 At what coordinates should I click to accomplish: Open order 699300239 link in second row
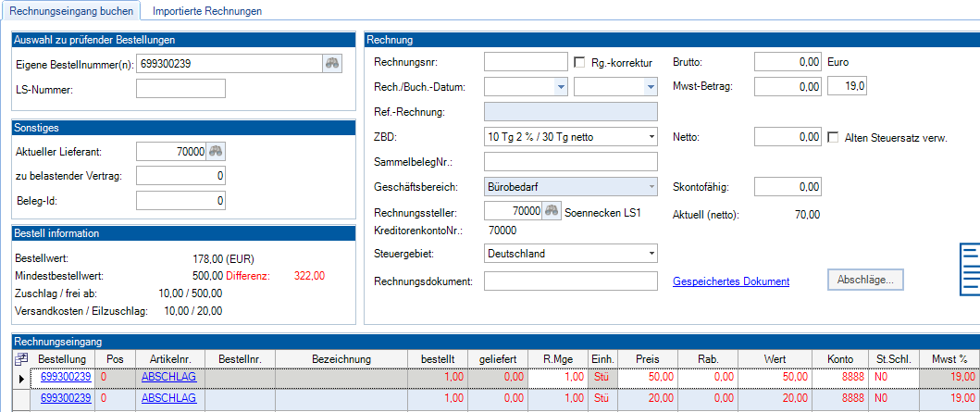(65, 398)
